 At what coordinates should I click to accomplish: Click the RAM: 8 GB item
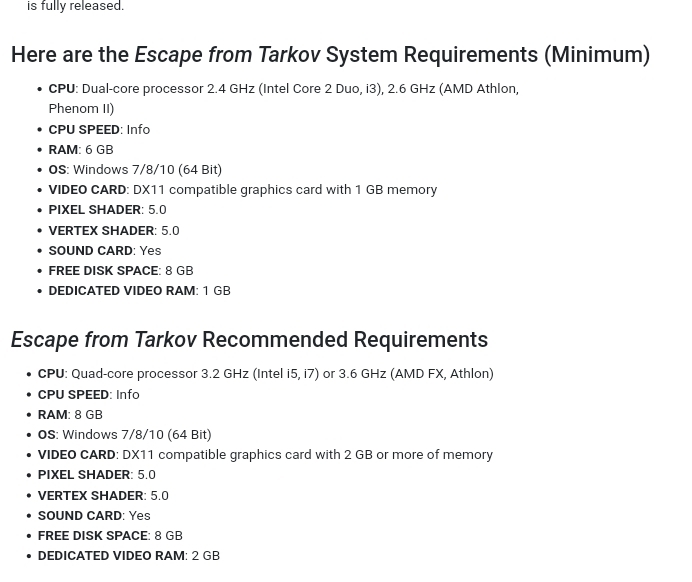click(x=70, y=415)
